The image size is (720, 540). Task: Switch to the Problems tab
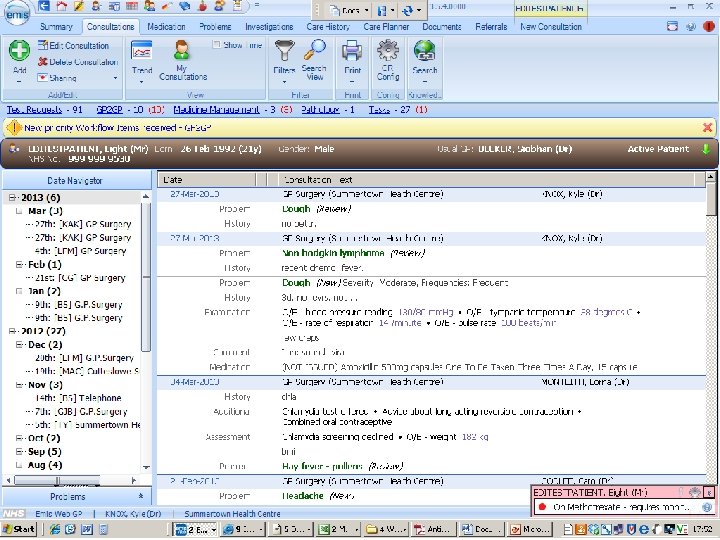(215, 27)
